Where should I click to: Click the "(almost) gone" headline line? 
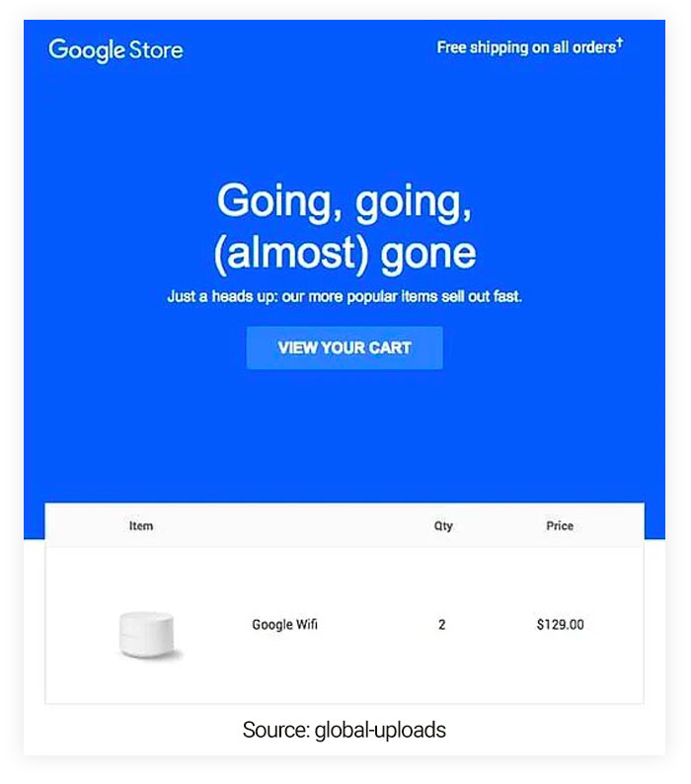pyautogui.click(x=345, y=253)
